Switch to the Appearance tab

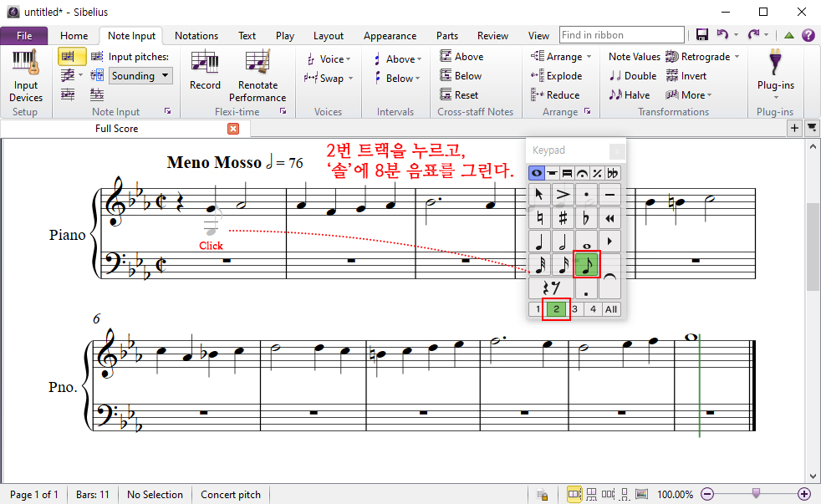coord(390,36)
